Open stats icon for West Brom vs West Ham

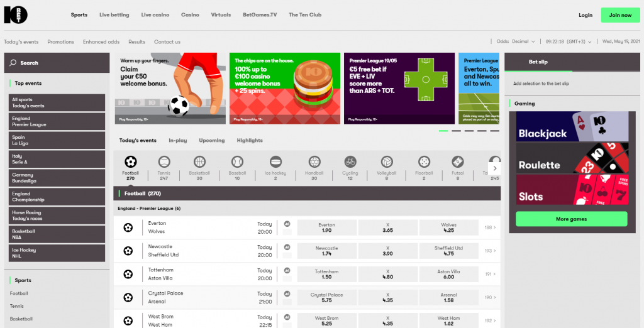[x=287, y=317]
